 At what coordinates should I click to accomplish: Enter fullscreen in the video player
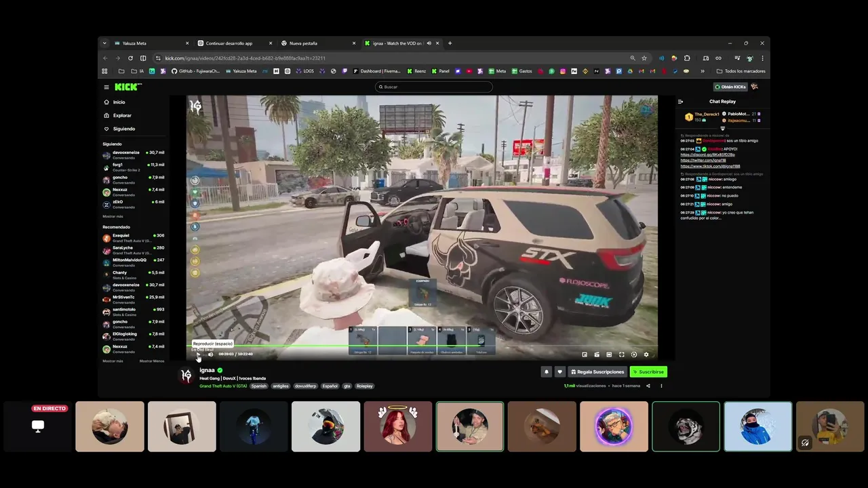pos(622,354)
